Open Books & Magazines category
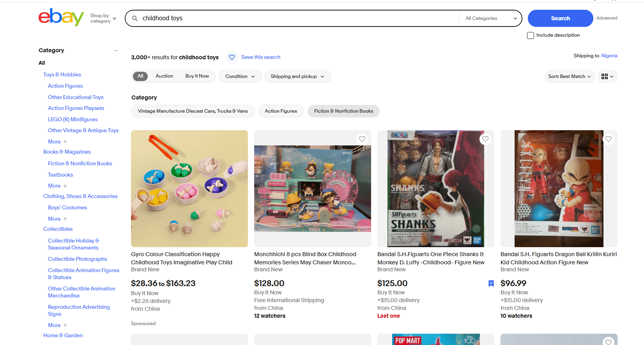The height and width of the screenshot is (345, 644). click(67, 152)
